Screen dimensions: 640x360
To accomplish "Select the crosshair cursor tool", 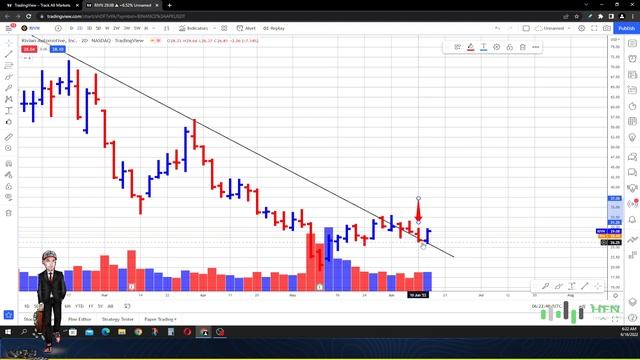I will tap(9, 42).
